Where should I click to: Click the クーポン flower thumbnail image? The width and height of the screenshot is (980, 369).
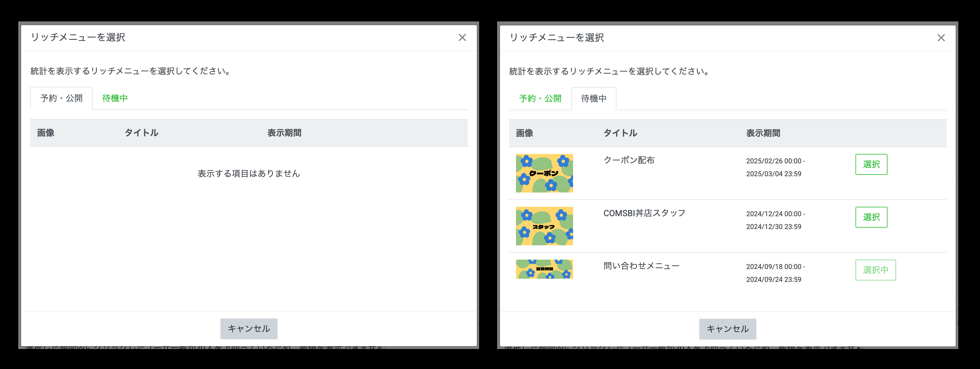(x=544, y=173)
